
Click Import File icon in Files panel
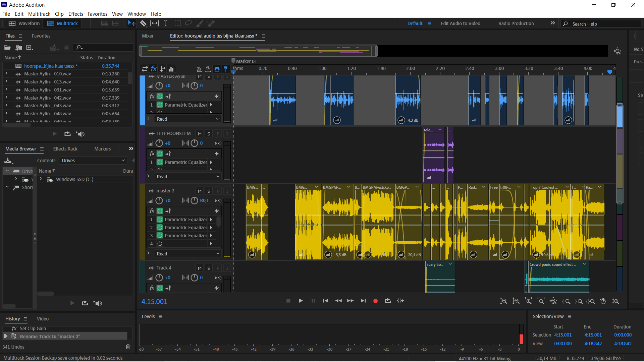coord(19,48)
